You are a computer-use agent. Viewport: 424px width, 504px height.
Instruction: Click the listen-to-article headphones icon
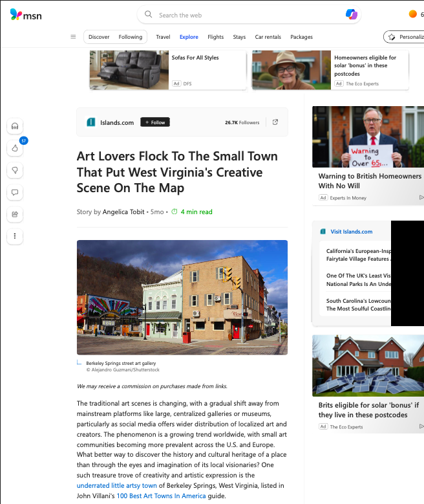[x=15, y=126]
